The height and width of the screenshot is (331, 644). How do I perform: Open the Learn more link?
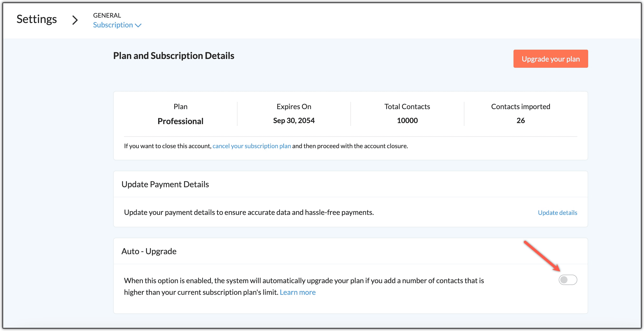[297, 292]
